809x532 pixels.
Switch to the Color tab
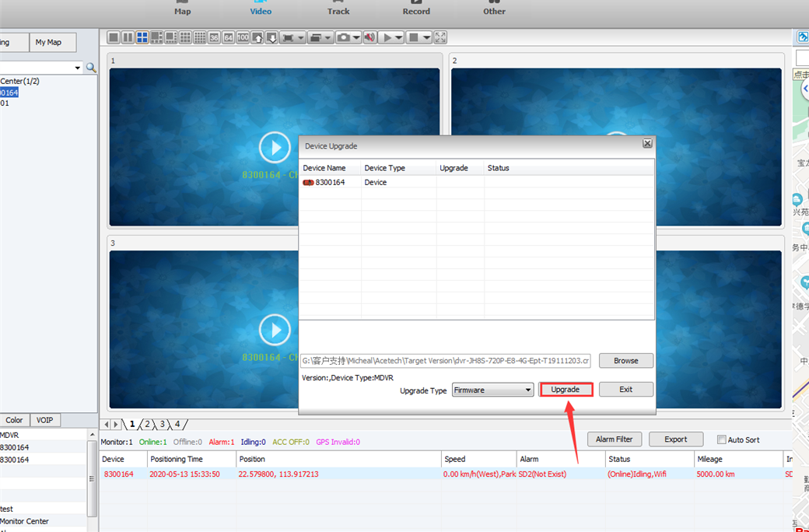pos(15,420)
